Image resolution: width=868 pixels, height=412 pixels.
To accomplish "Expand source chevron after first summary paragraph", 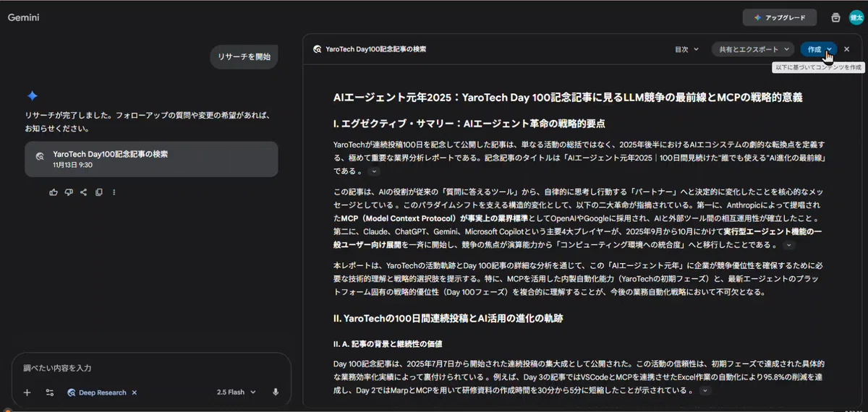I will tap(374, 171).
